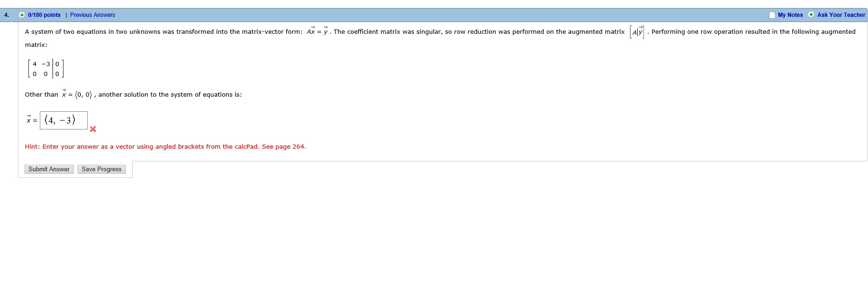The height and width of the screenshot is (304, 868).
Task: Open the Ask Your Teacher link
Action: point(841,15)
